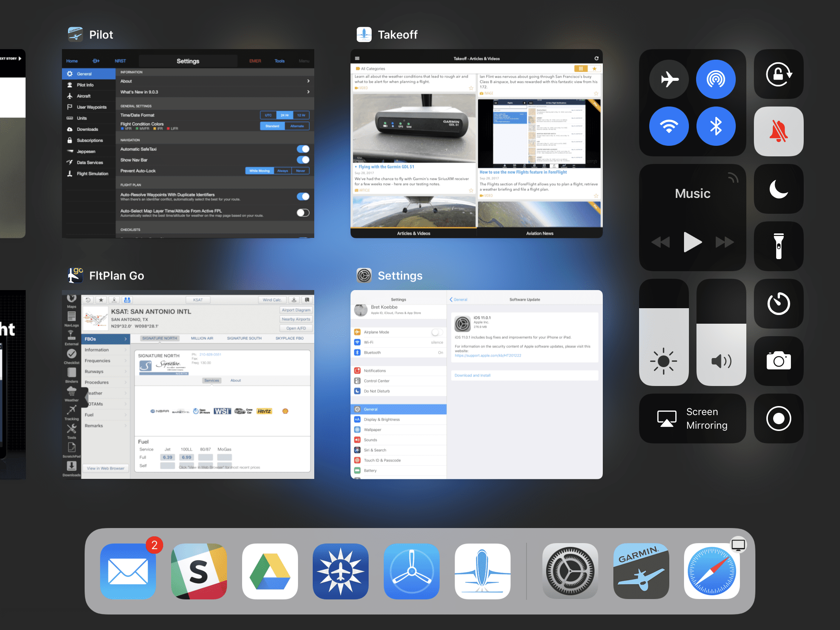The height and width of the screenshot is (630, 840).
Task: Expand Frequencies row in FltPlan Go
Action: click(x=106, y=361)
